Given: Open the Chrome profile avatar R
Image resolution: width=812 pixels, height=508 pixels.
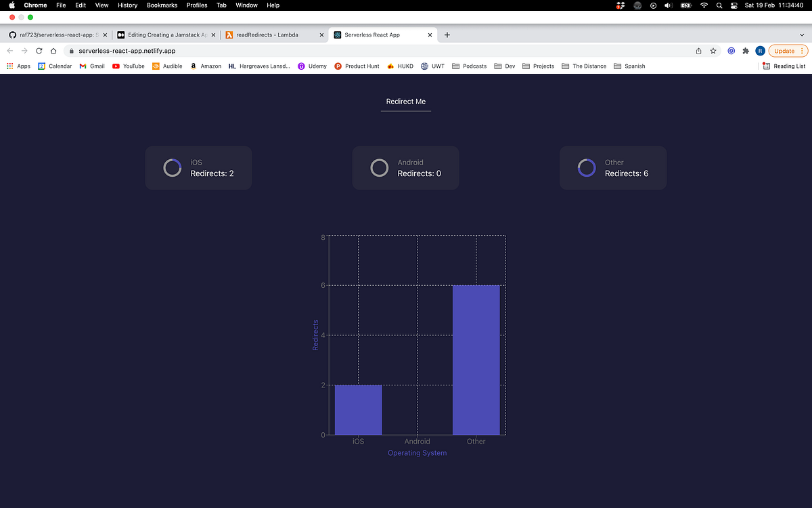Looking at the screenshot, I should pyautogui.click(x=759, y=50).
